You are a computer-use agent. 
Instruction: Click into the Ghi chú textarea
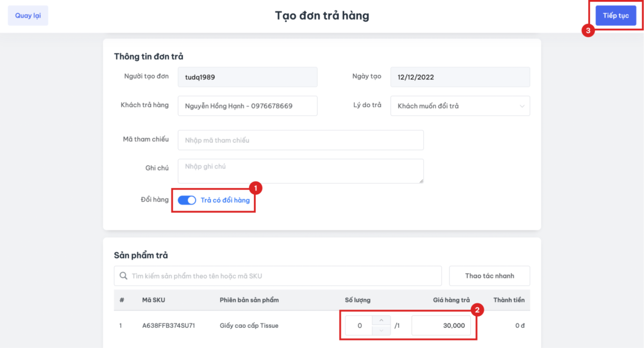[x=301, y=171]
